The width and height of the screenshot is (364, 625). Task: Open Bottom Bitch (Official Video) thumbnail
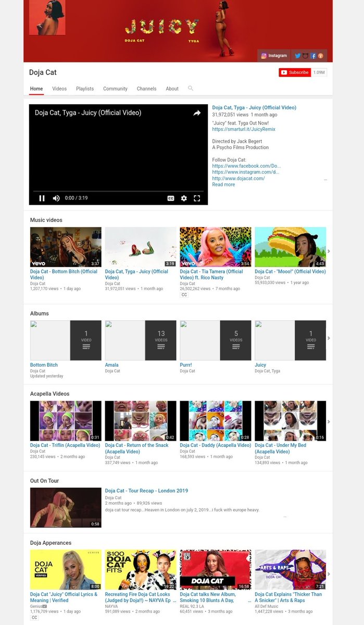pyautogui.click(x=66, y=247)
